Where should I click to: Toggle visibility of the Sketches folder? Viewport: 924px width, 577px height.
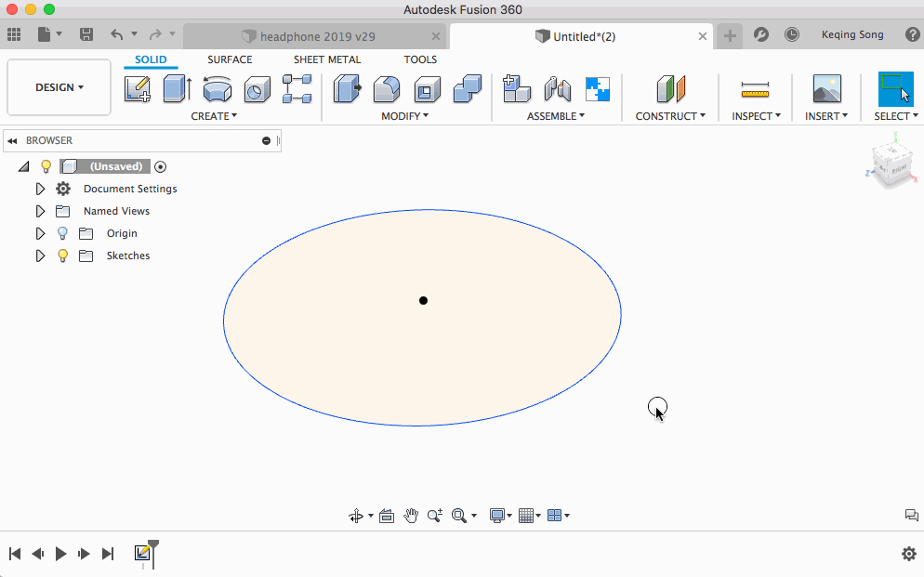coord(63,256)
